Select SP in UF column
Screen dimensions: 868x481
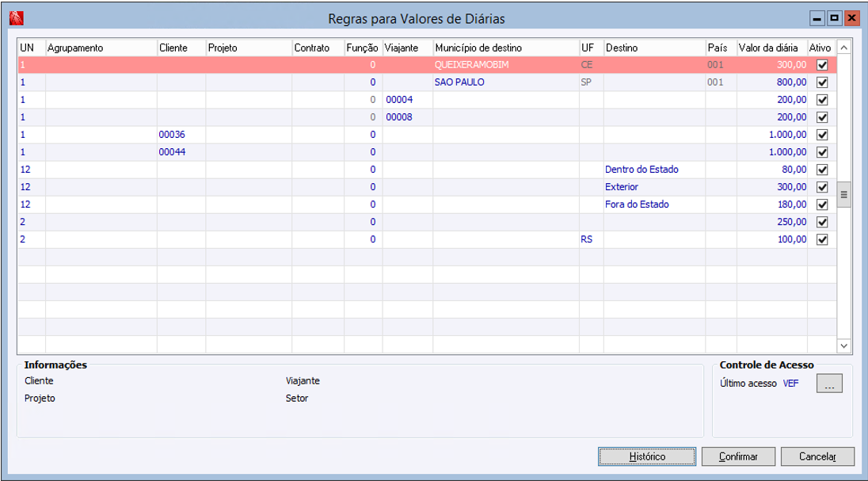coord(592,82)
